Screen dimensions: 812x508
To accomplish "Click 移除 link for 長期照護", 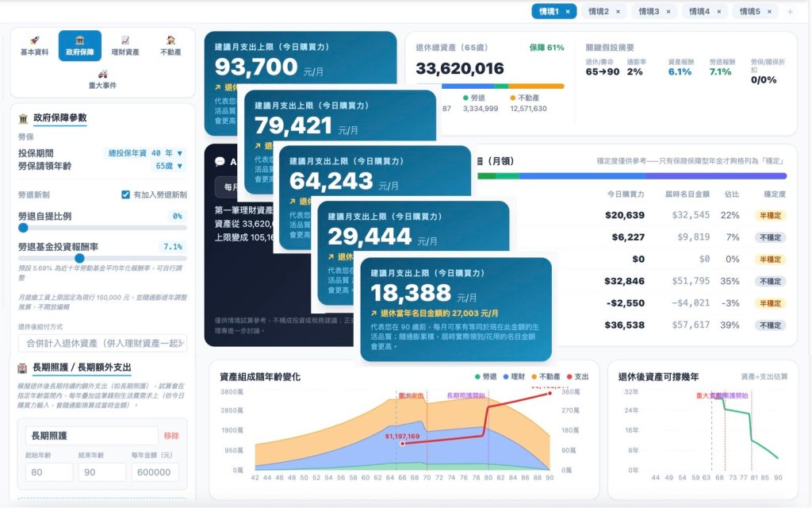I will [171, 436].
